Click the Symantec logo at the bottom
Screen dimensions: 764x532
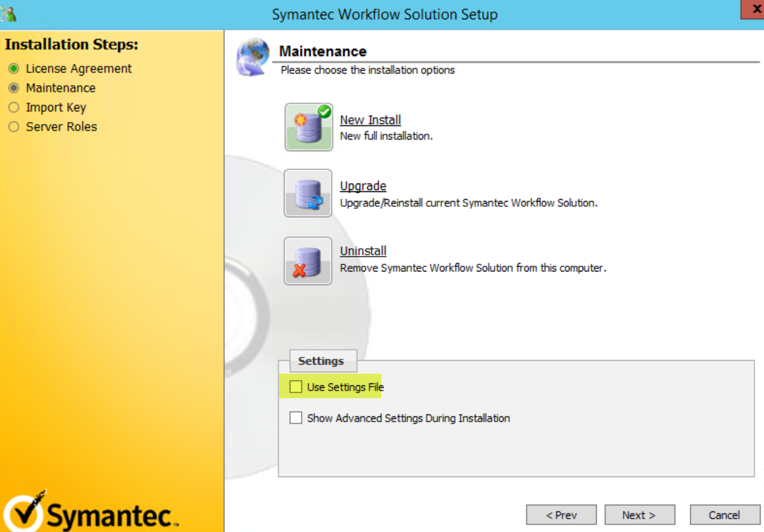(91, 511)
